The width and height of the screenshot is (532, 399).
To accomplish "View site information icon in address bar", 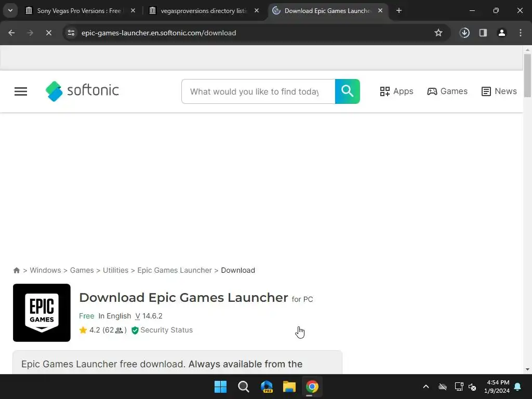I will [x=71, y=33].
